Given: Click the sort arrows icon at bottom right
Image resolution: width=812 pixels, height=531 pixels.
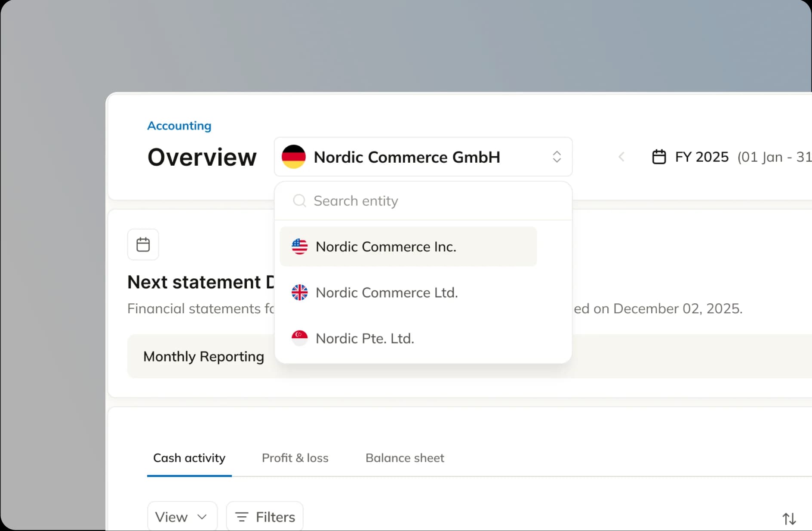Looking at the screenshot, I should click(789, 519).
